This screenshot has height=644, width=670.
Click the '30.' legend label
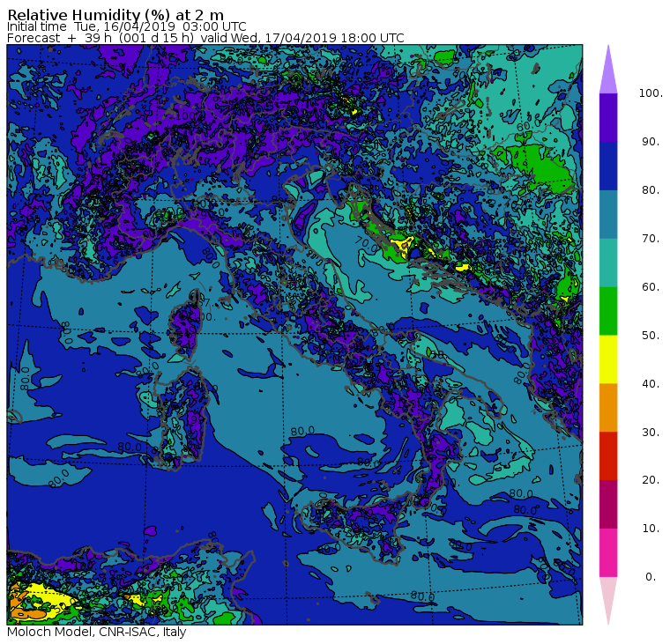(x=651, y=433)
